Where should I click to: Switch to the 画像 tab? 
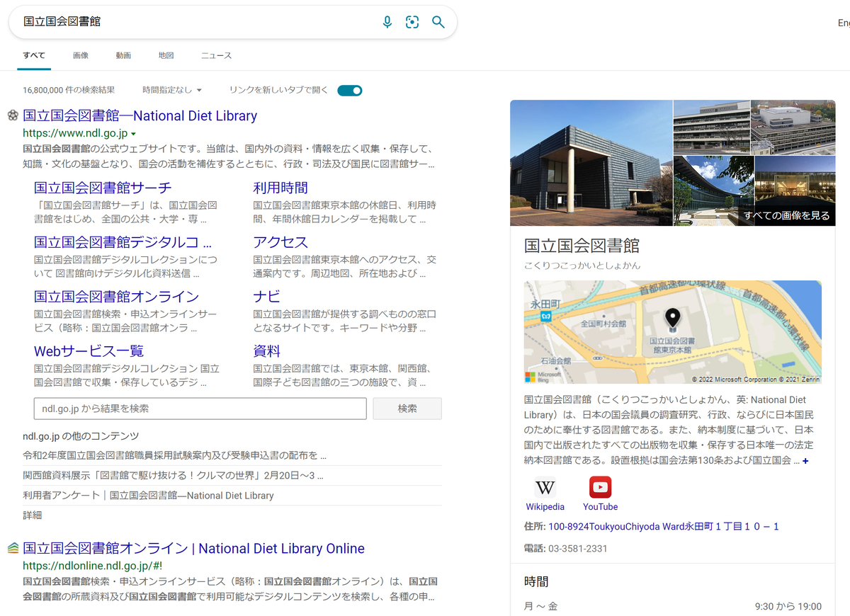tap(81, 55)
